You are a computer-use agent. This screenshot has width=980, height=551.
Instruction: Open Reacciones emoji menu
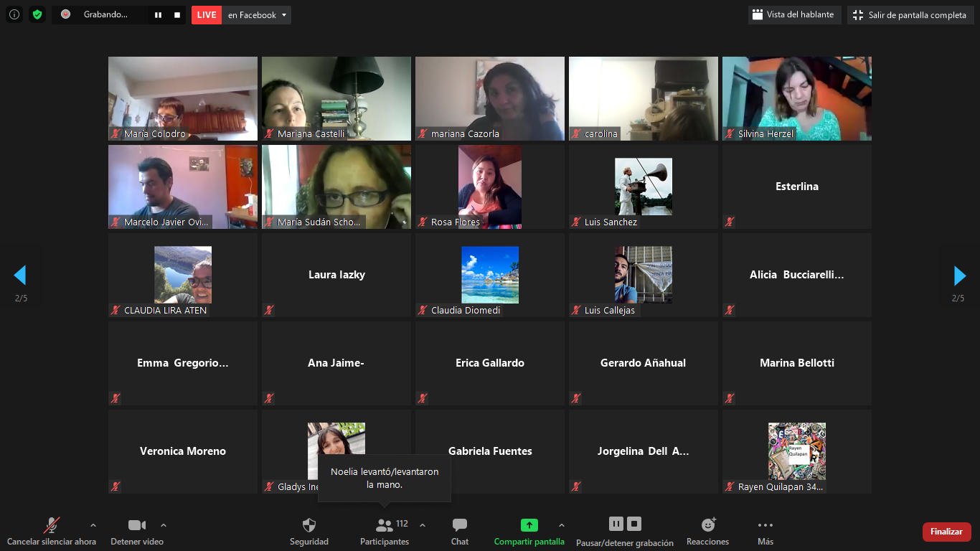pyautogui.click(x=707, y=531)
